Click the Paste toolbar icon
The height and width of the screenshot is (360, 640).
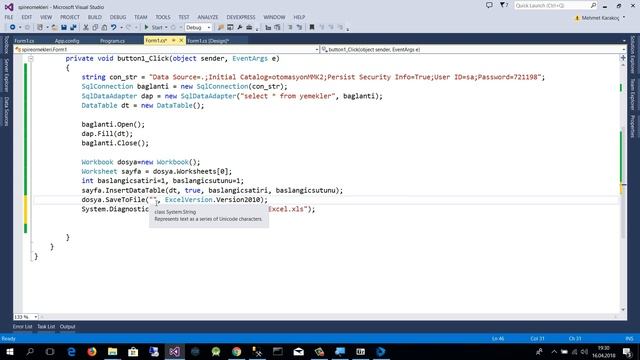(104, 27)
